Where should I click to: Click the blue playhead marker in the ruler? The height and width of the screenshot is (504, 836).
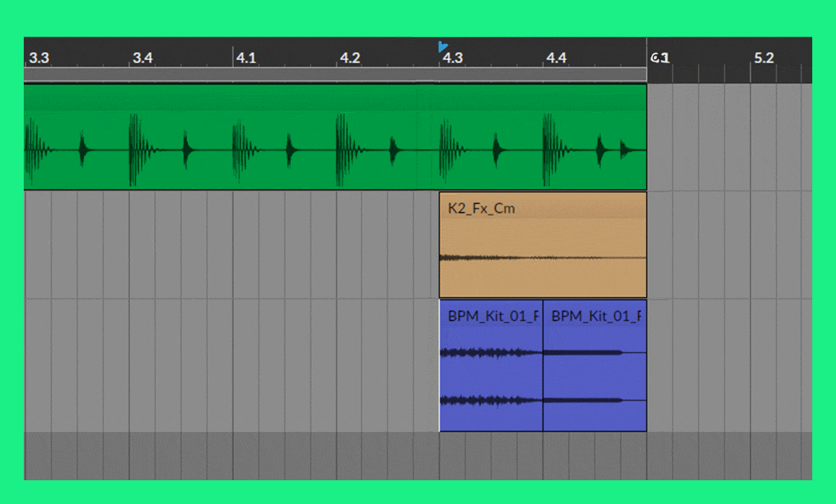coord(443,46)
